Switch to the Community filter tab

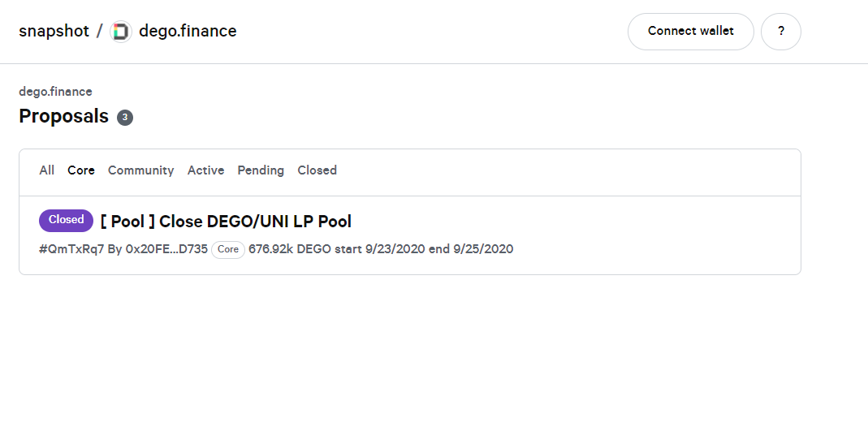140,170
